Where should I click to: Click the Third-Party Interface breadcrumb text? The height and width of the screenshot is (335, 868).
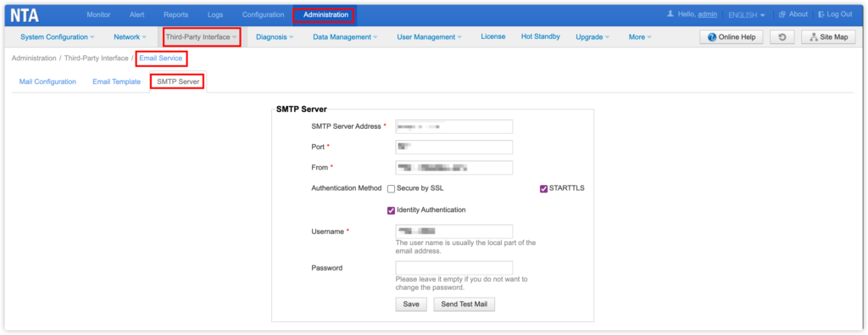pos(97,59)
